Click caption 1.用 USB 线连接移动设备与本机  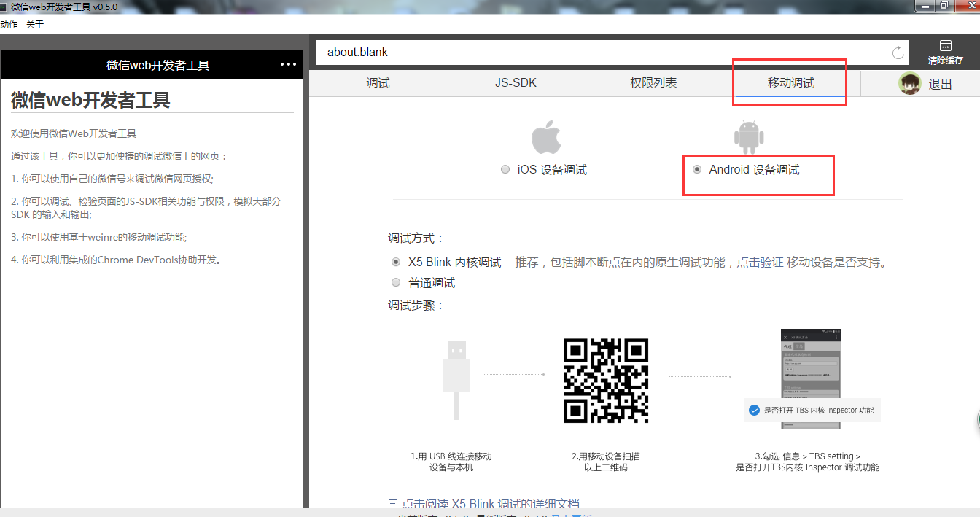click(451, 462)
